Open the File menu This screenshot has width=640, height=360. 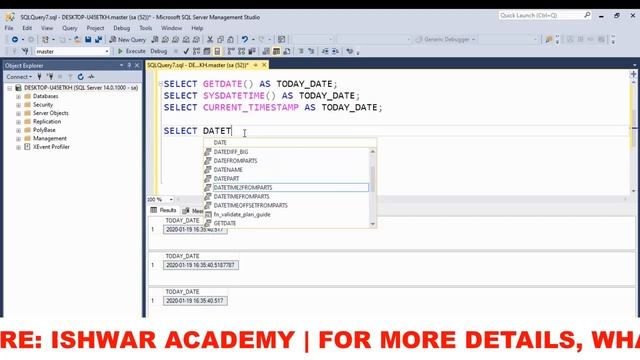(9, 28)
